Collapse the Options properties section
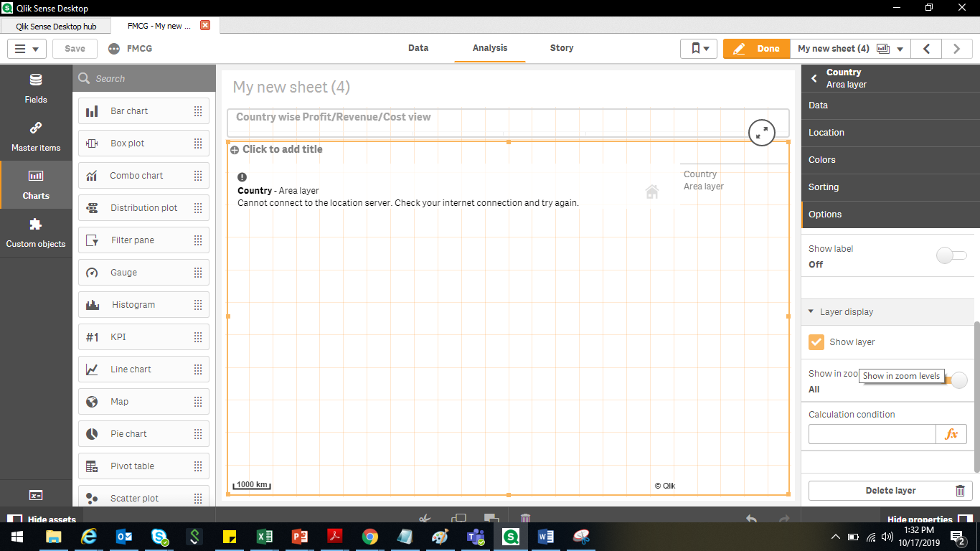 point(890,215)
